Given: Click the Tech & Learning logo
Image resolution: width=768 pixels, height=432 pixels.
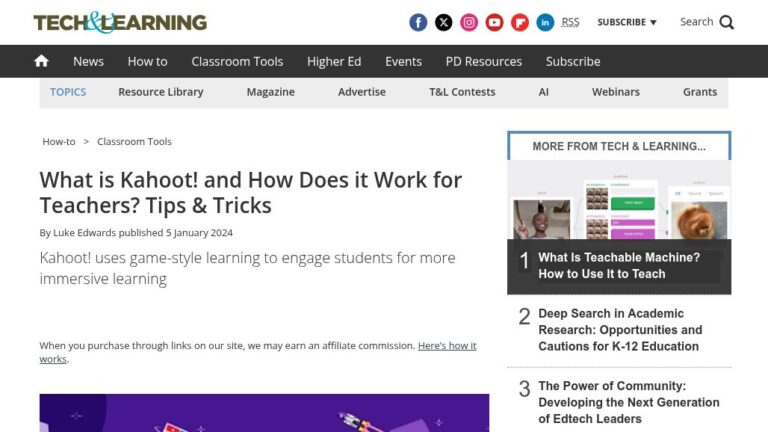Looking at the screenshot, I should point(120,22).
